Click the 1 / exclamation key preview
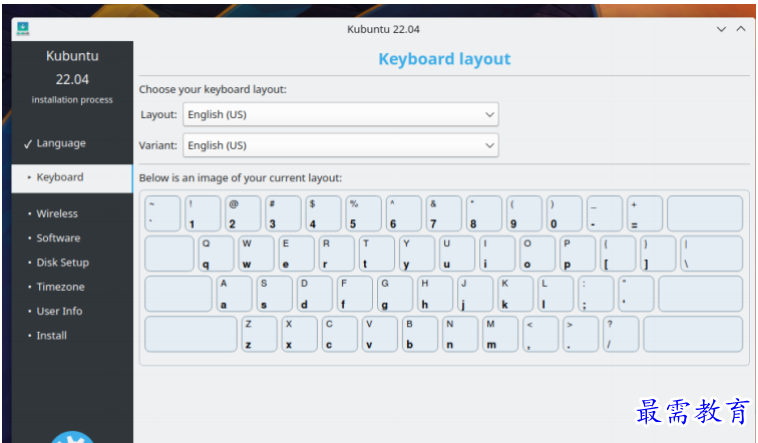 (x=203, y=213)
